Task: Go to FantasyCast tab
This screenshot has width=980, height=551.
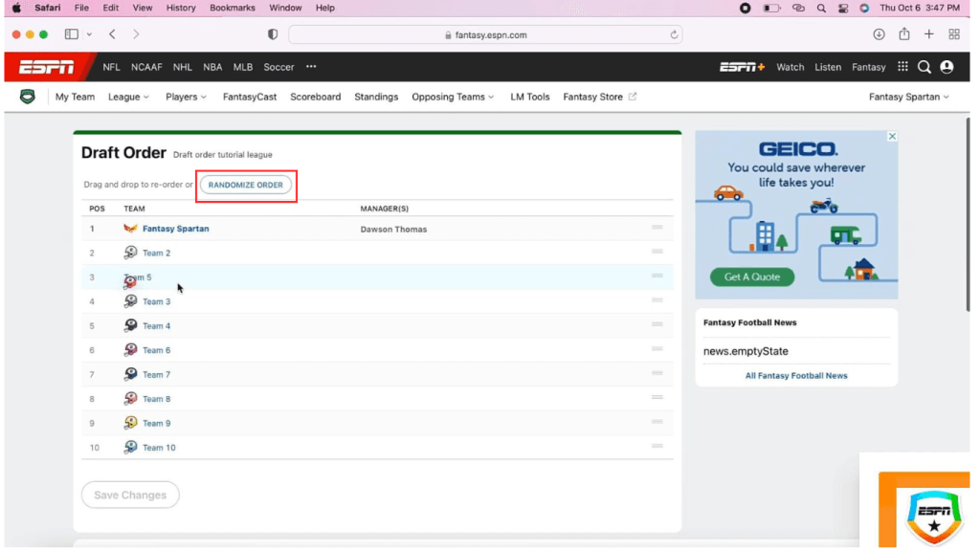Action: pyautogui.click(x=250, y=97)
